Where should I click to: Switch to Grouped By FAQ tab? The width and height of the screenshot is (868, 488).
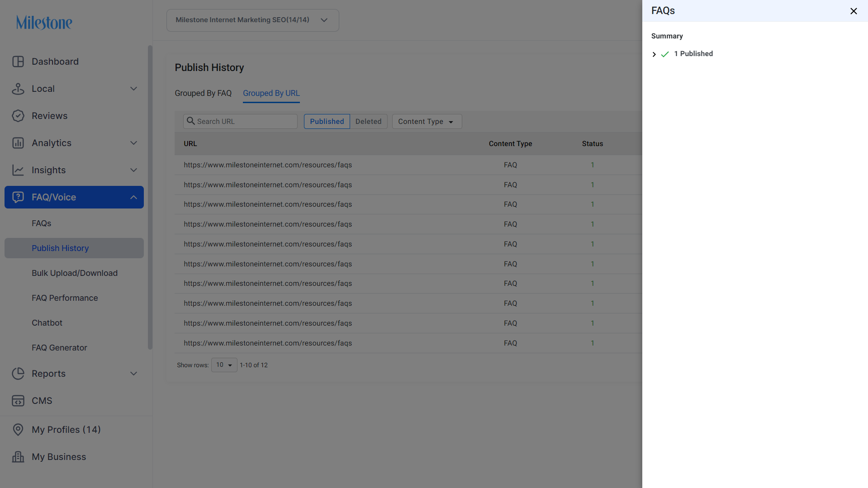point(203,93)
